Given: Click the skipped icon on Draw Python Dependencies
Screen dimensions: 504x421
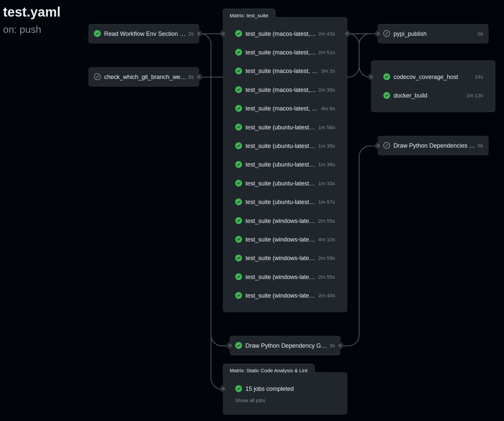Looking at the screenshot, I should click(386, 146).
